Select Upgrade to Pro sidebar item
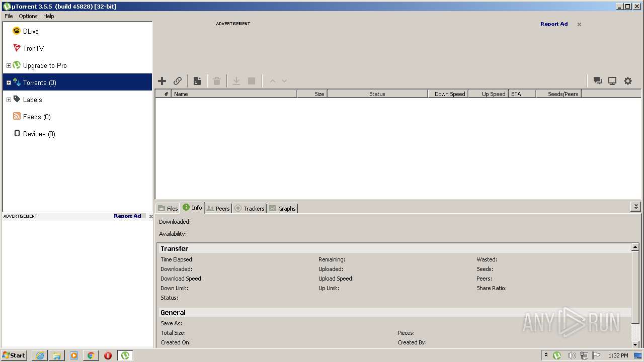 coord(77,65)
